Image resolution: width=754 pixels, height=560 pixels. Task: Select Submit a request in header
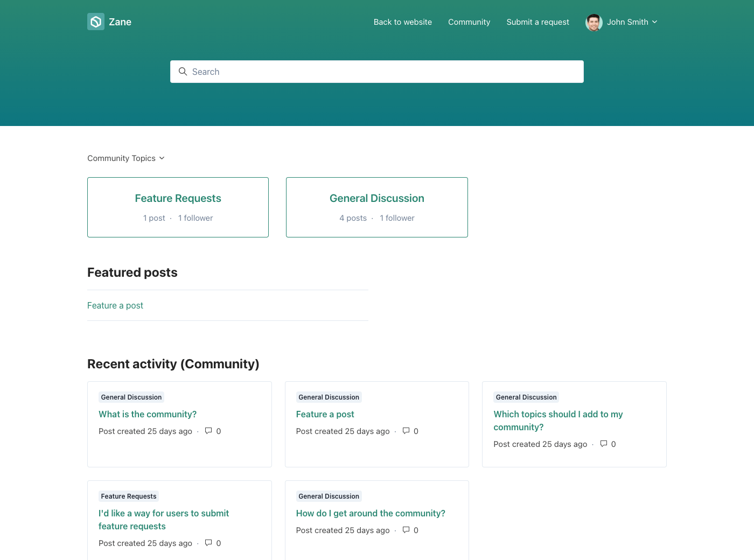tap(537, 22)
